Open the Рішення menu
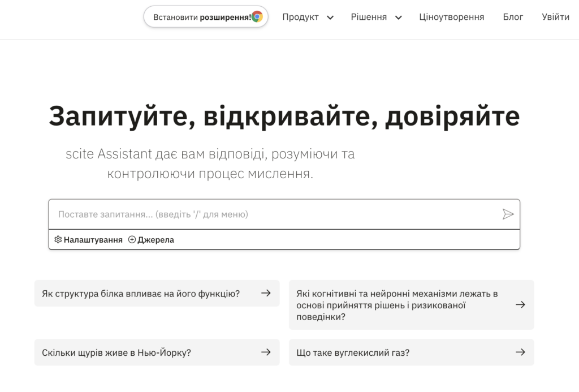Image resolution: width=579 pixels, height=392 pixels. 369,17
